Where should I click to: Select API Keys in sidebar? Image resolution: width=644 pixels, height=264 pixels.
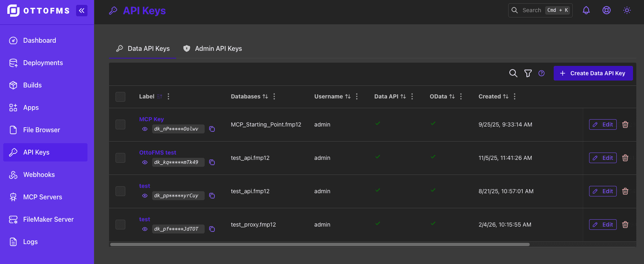pyautogui.click(x=45, y=152)
